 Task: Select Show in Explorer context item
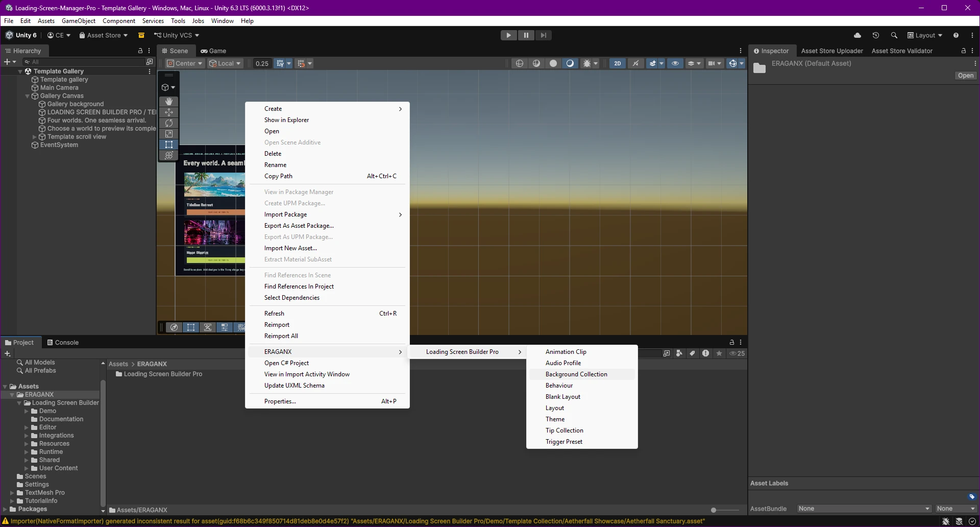point(327,120)
